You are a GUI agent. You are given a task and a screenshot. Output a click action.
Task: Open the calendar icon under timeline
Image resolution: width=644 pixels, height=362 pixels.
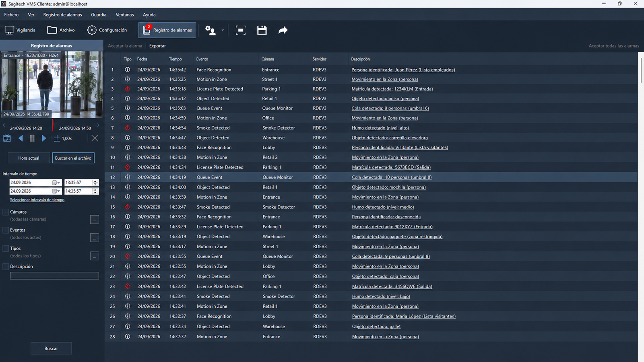[x=7, y=138]
